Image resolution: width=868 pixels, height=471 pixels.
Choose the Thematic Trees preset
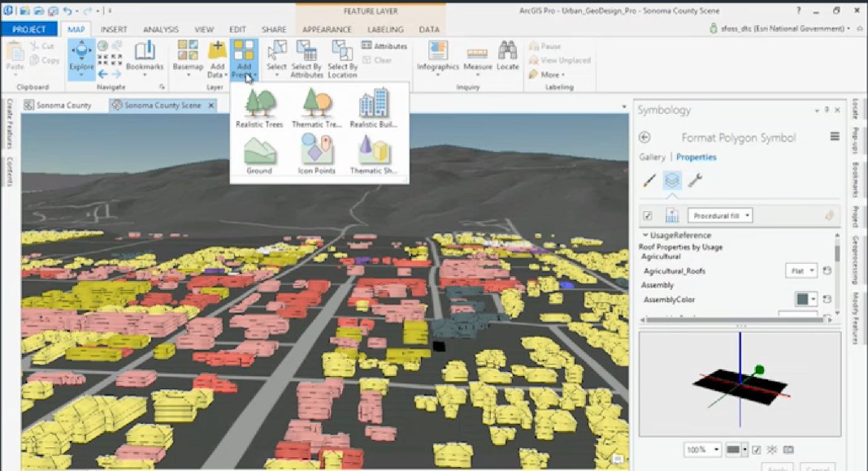coord(317,108)
